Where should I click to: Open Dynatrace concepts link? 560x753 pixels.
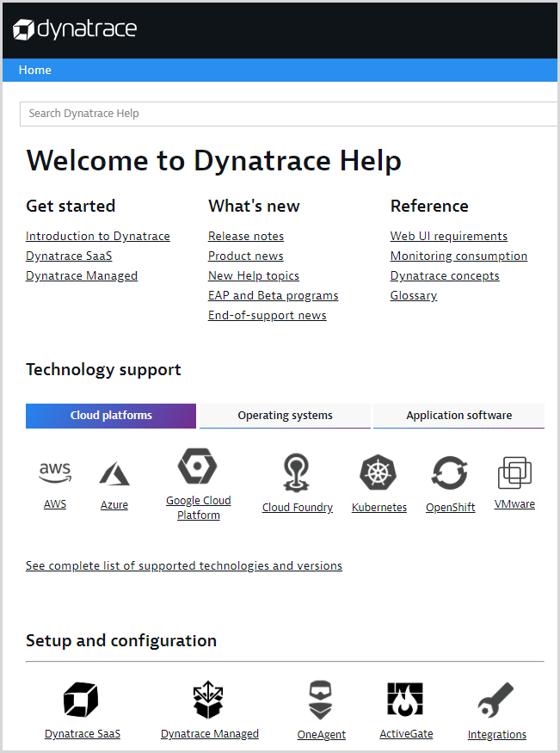(445, 275)
